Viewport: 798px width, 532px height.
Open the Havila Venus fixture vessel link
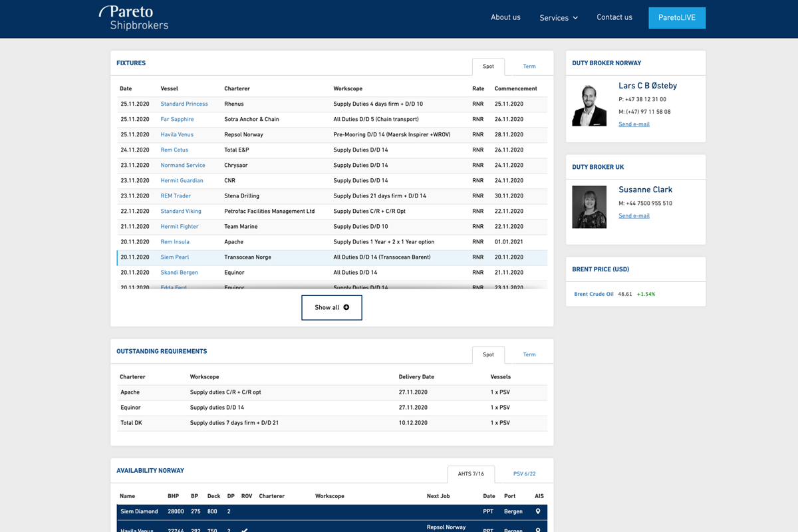(177, 134)
